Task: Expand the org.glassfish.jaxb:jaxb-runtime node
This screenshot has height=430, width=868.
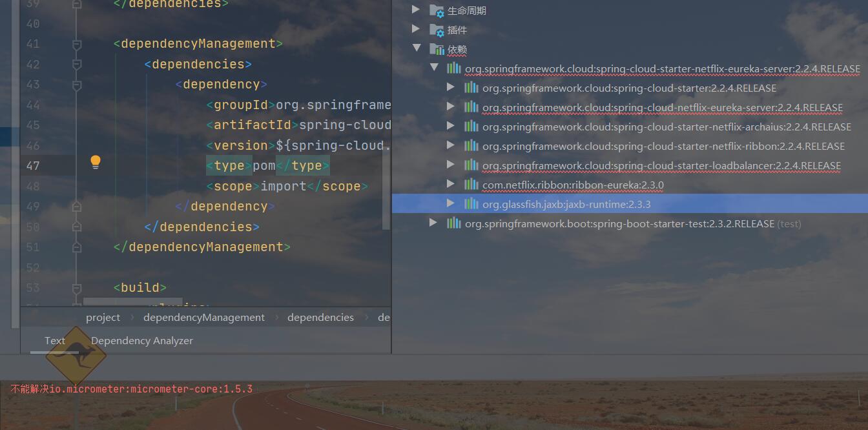Action: point(450,203)
